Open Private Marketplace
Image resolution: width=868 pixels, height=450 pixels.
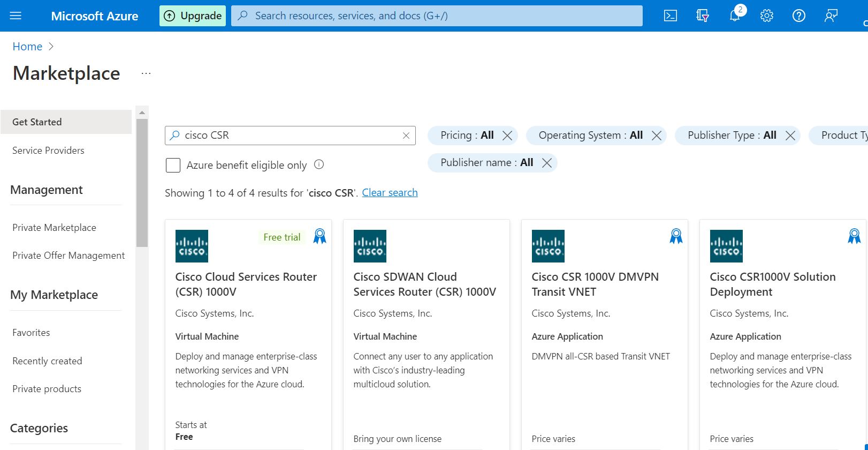54,228
